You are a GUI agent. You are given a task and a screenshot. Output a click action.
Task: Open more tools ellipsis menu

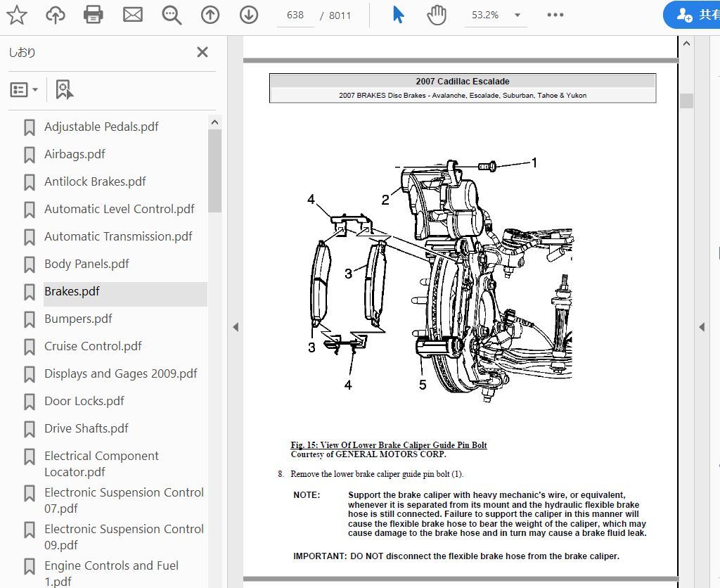pyautogui.click(x=555, y=15)
